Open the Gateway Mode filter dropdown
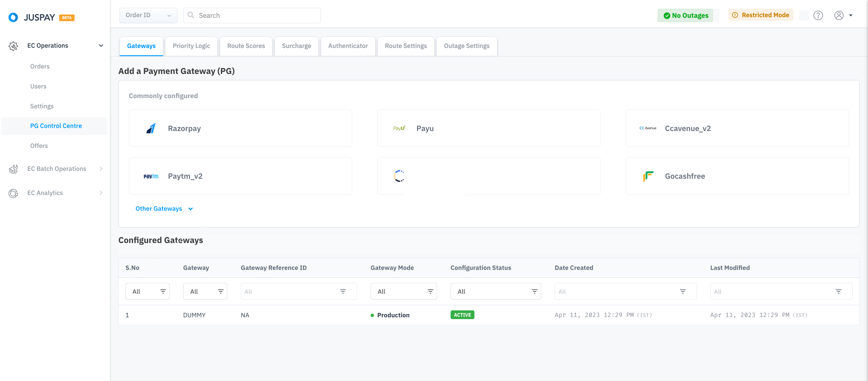Image resolution: width=868 pixels, height=381 pixels. click(x=403, y=291)
